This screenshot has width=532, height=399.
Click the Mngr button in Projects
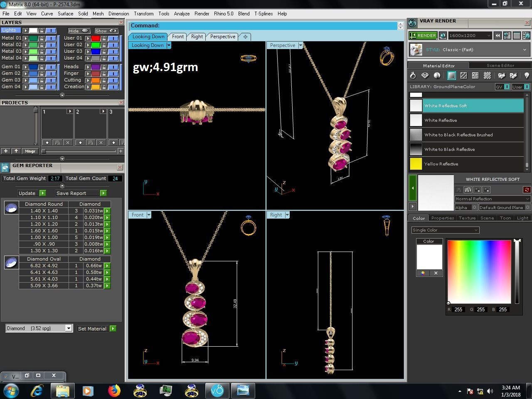point(30,151)
